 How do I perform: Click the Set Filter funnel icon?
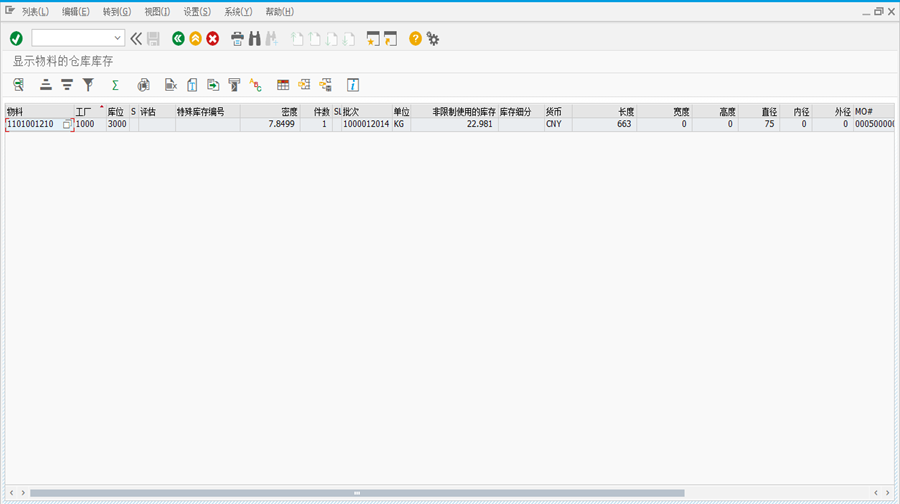[88, 85]
